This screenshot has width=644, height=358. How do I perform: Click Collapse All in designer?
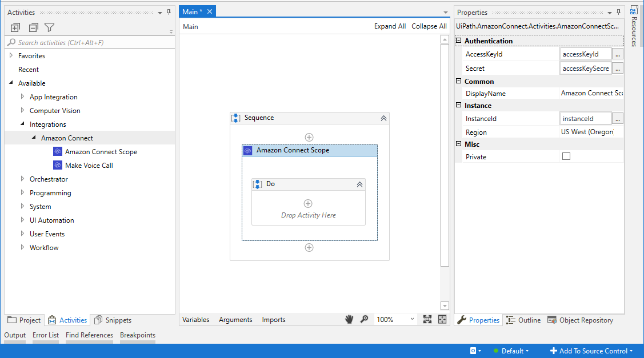tap(429, 26)
